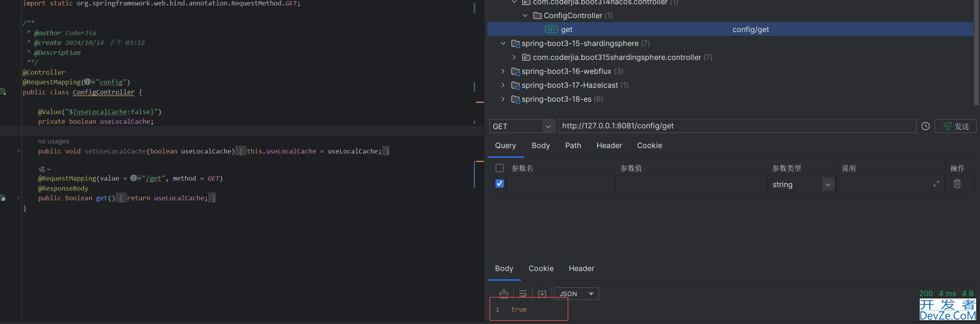Click the paper-plane Send (发送) button

pos(955,126)
